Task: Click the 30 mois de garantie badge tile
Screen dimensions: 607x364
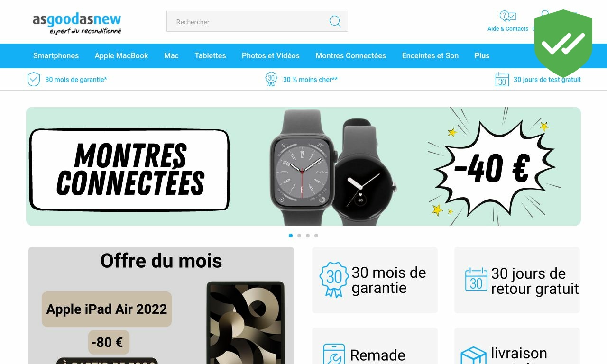Action: click(x=375, y=280)
